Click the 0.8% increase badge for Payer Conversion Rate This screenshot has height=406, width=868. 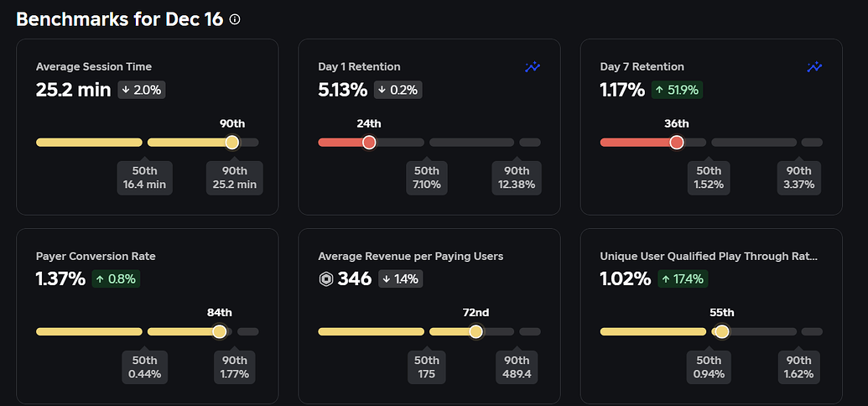click(115, 279)
